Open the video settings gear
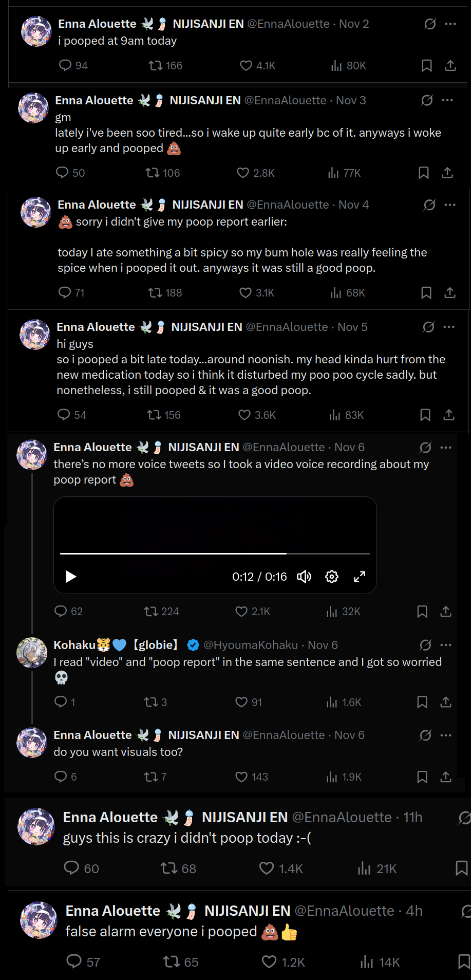This screenshot has width=471, height=980. click(332, 577)
